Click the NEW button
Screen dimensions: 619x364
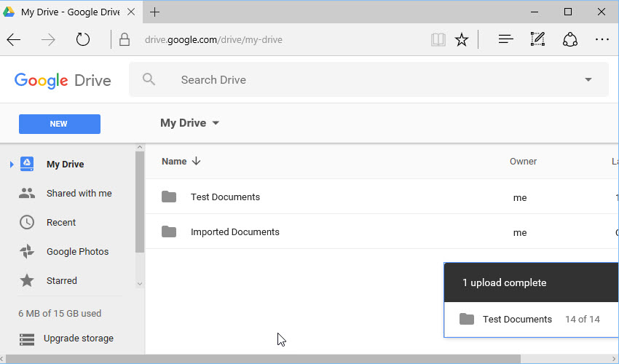(60, 124)
